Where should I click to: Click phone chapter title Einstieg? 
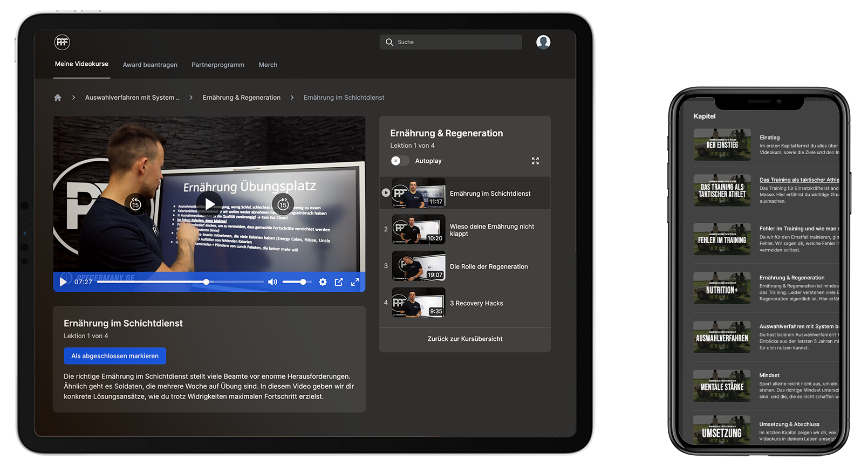click(x=770, y=138)
